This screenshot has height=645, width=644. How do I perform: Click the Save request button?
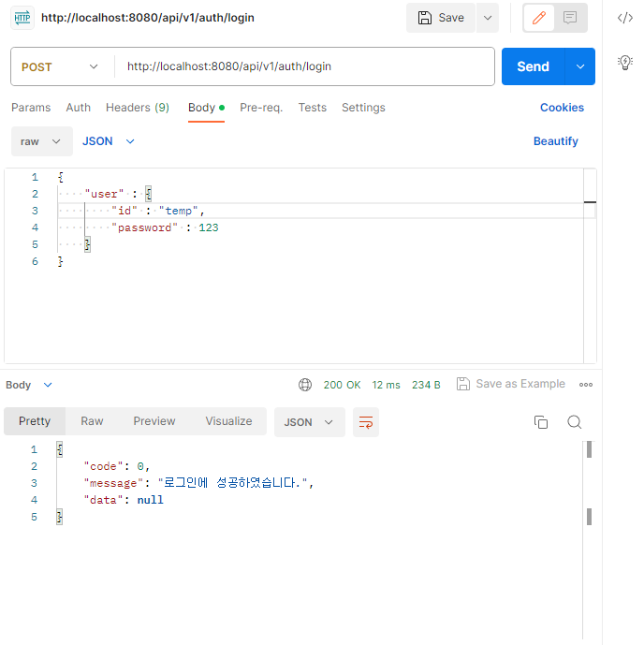[441, 18]
